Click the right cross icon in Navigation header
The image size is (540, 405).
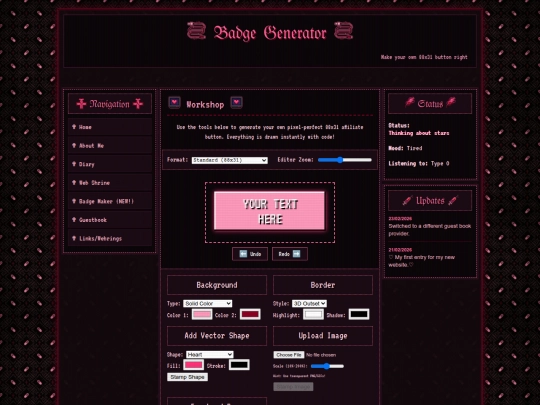[x=138, y=104]
